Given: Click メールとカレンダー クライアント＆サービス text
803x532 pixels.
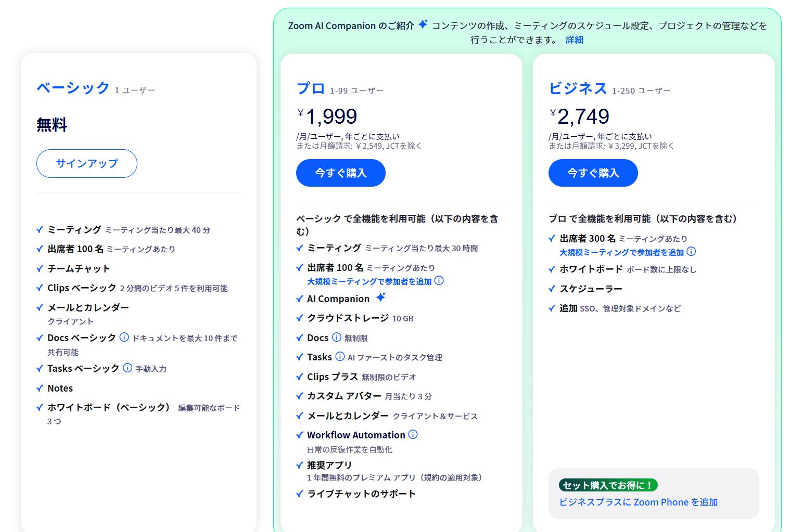Looking at the screenshot, I should (392, 416).
